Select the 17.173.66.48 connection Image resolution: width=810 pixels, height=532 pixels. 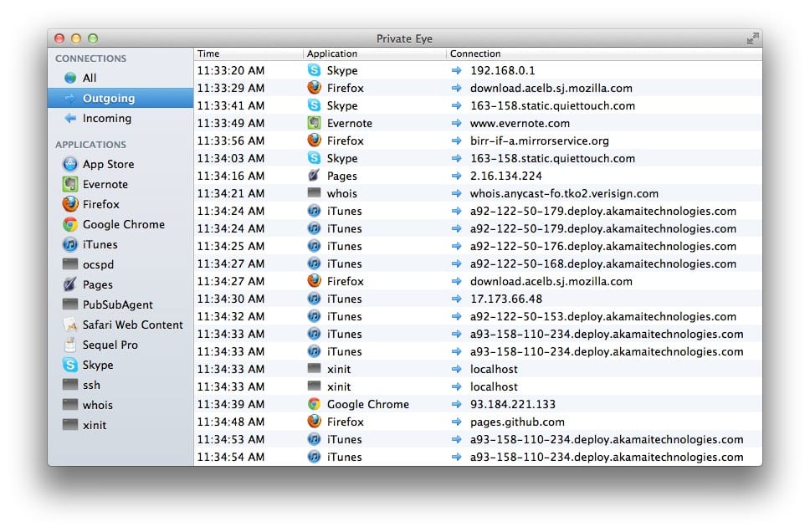point(505,299)
